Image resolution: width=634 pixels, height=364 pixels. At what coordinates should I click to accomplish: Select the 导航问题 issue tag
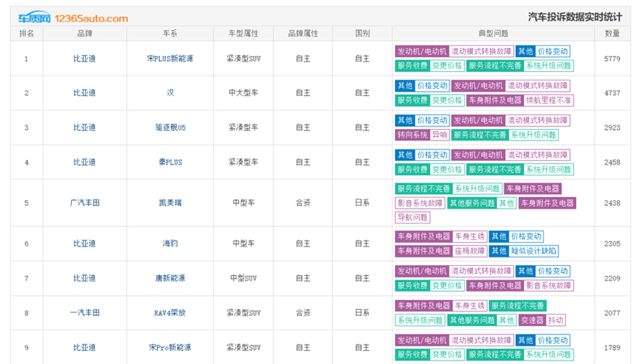pos(411,217)
